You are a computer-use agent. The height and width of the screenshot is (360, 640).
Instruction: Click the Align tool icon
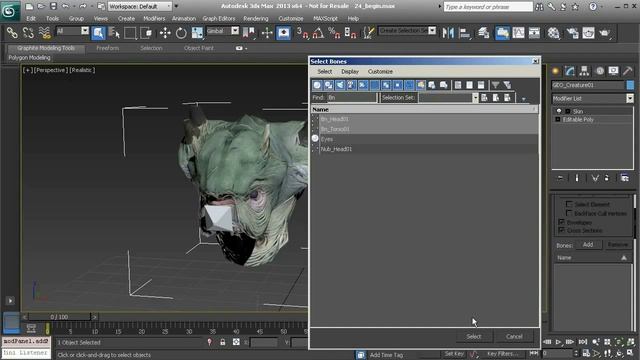click(x=464, y=33)
